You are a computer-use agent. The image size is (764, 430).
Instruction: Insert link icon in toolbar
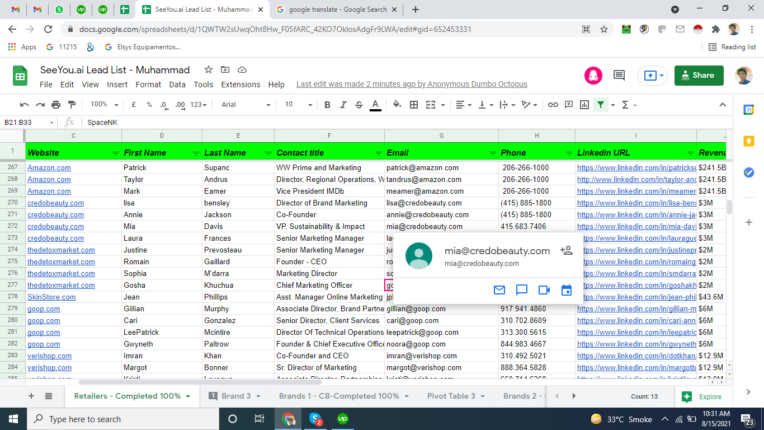553,105
